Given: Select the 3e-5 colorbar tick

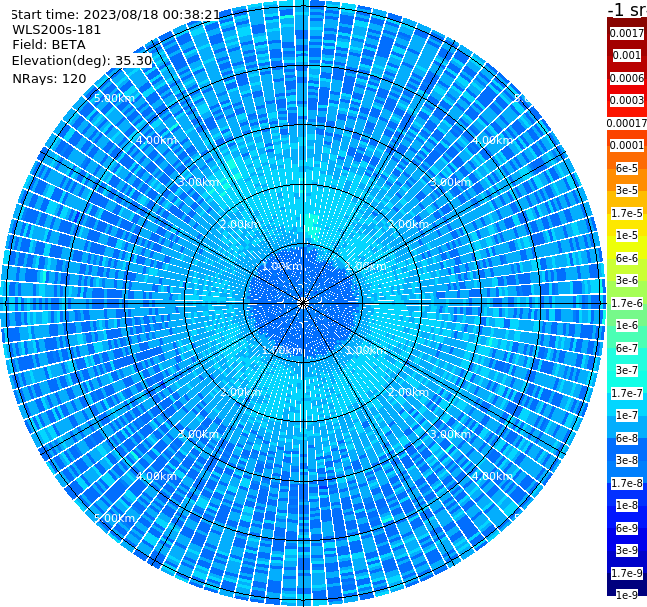Looking at the screenshot, I should coord(627,190).
